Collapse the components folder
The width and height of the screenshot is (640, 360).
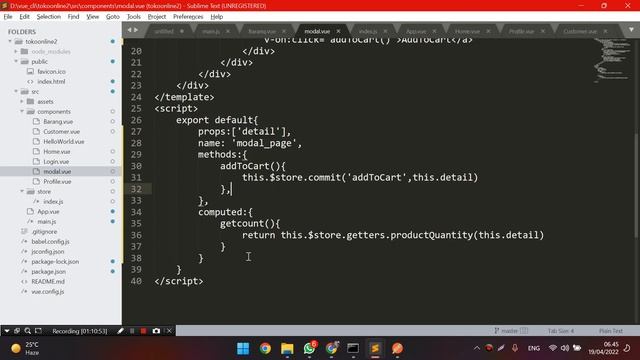point(22,111)
